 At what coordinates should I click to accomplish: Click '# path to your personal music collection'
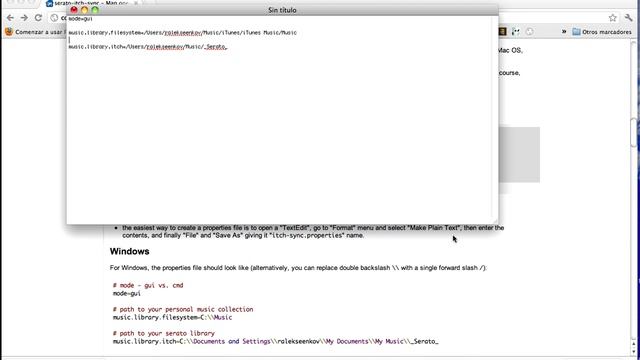tap(183, 309)
